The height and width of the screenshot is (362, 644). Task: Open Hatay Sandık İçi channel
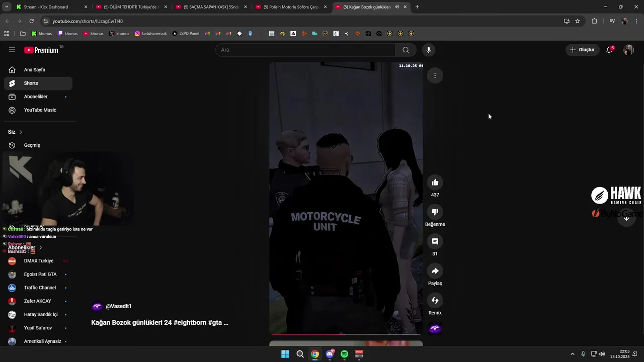point(38,314)
